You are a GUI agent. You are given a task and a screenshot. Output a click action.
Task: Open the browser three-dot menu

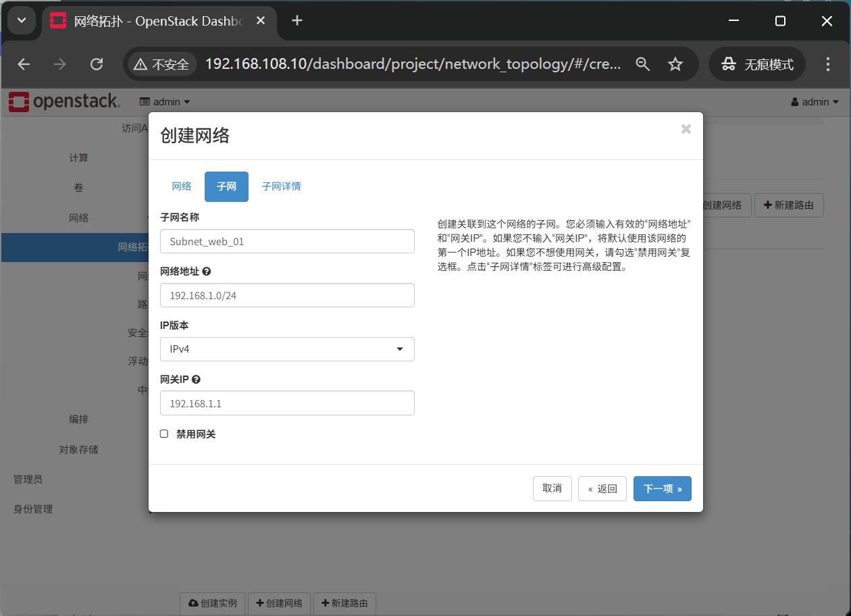[x=828, y=64]
